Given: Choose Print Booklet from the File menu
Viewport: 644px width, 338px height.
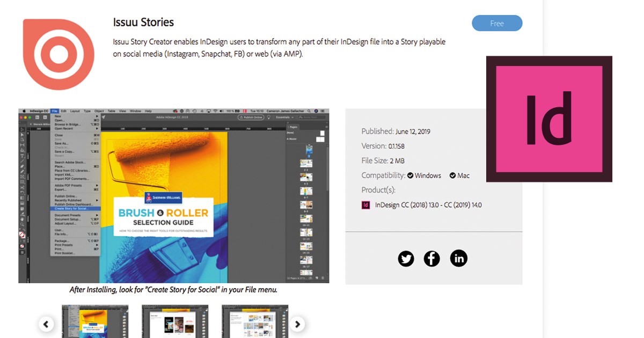Looking at the screenshot, I should [x=76, y=253].
